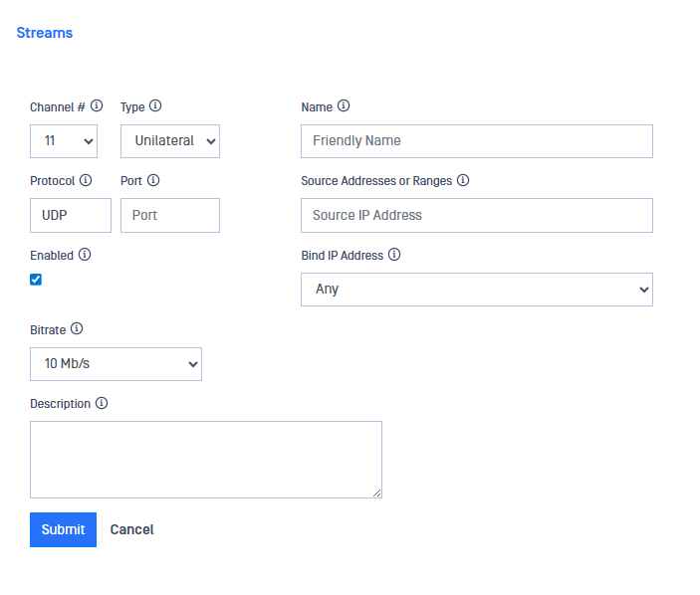This screenshot has width=700, height=595.
Task: Click the info icon next to Channel #
Action: (97, 105)
